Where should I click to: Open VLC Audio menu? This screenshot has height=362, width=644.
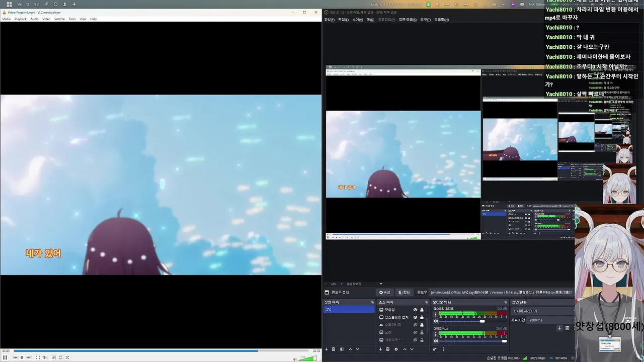[34, 19]
